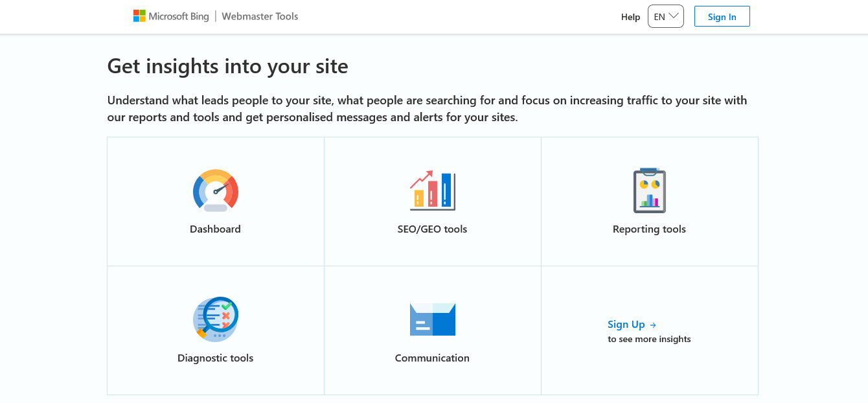868x403 pixels.
Task: Click the Communication label
Action: tap(432, 358)
